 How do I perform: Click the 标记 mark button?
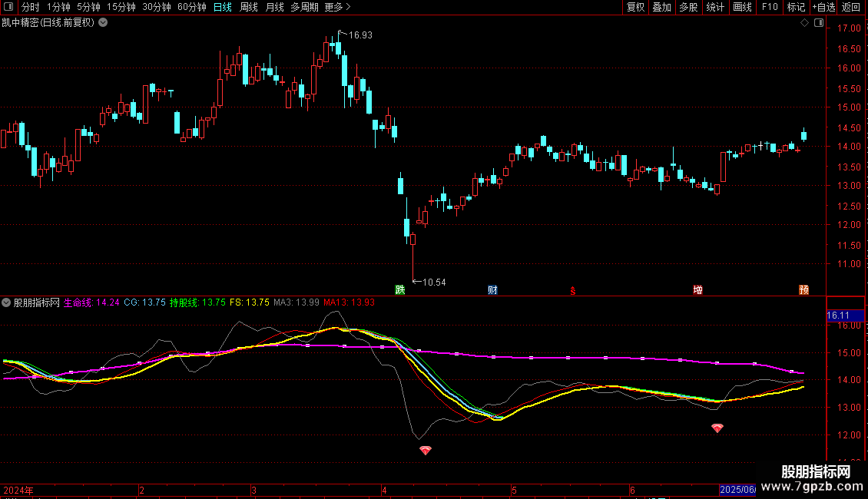[796, 7]
